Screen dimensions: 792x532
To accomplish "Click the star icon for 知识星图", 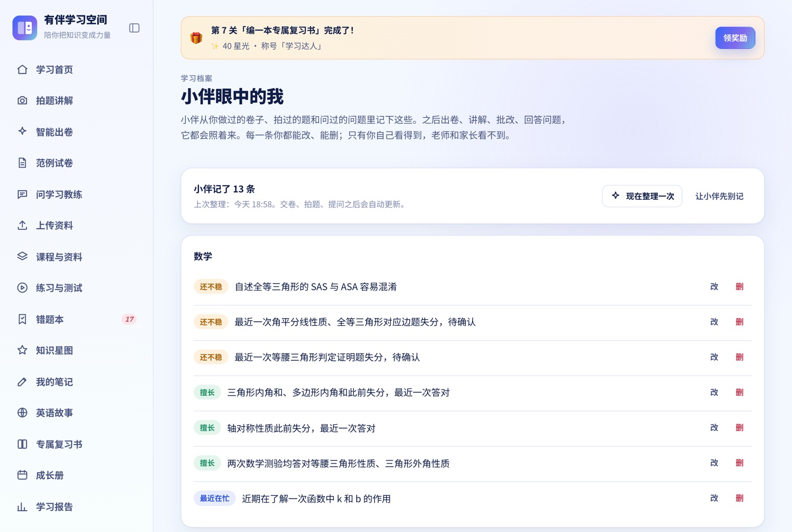I will pyautogui.click(x=22, y=350).
